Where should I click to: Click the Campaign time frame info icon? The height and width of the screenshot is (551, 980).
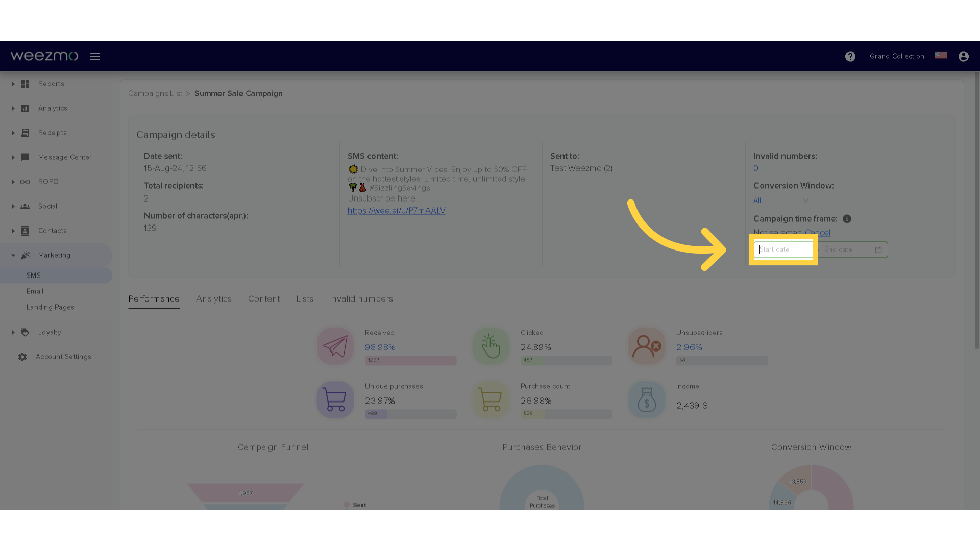pyautogui.click(x=847, y=219)
